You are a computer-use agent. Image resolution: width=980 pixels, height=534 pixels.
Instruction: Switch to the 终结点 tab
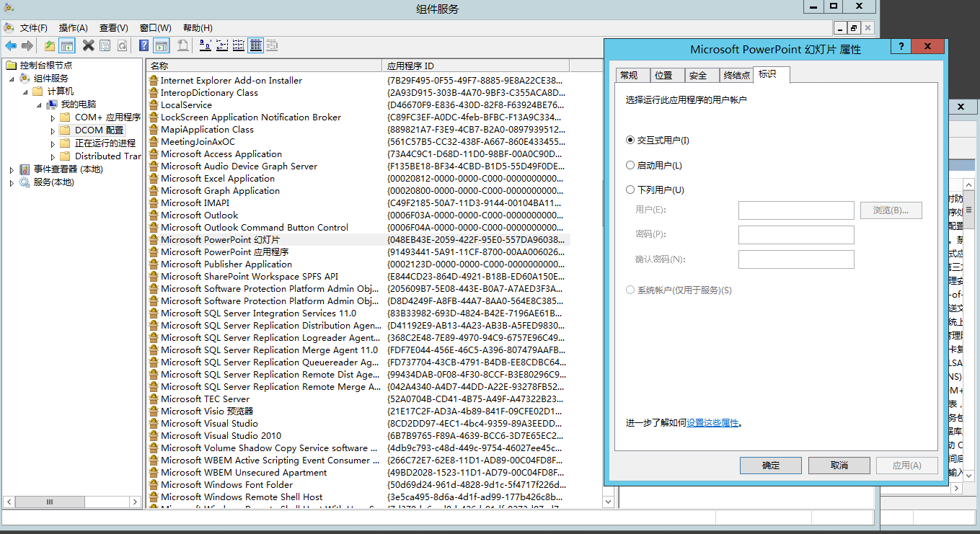736,75
